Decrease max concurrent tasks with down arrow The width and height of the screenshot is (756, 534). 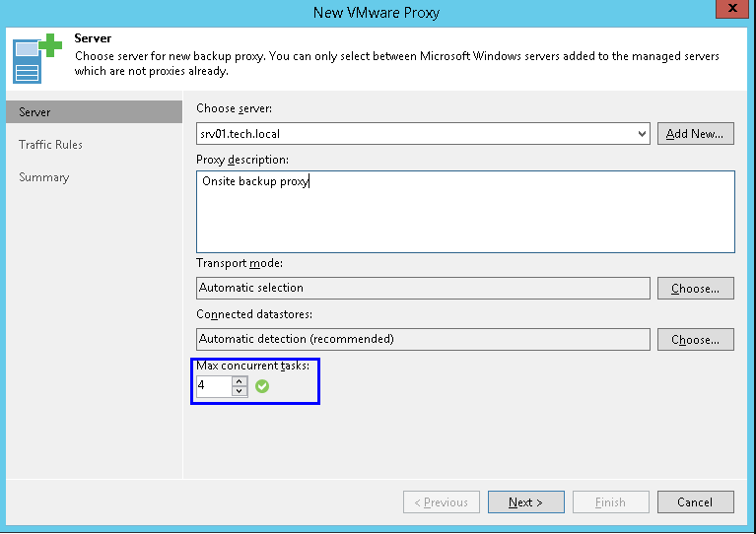click(240, 391)
